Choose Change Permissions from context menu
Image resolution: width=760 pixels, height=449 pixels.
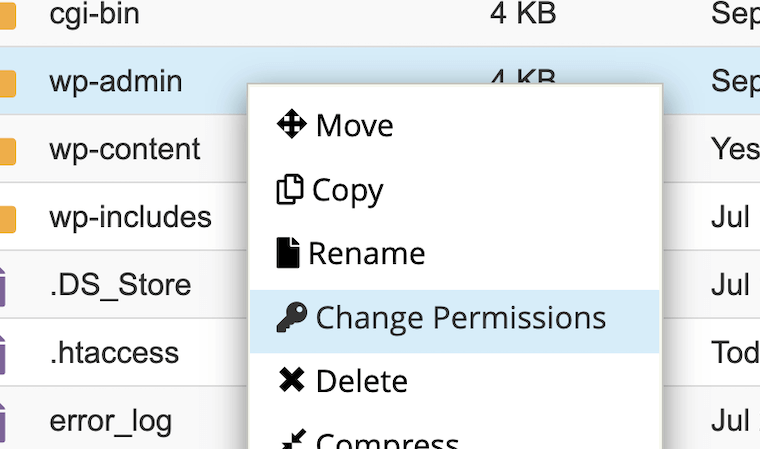tap(455, 321)
